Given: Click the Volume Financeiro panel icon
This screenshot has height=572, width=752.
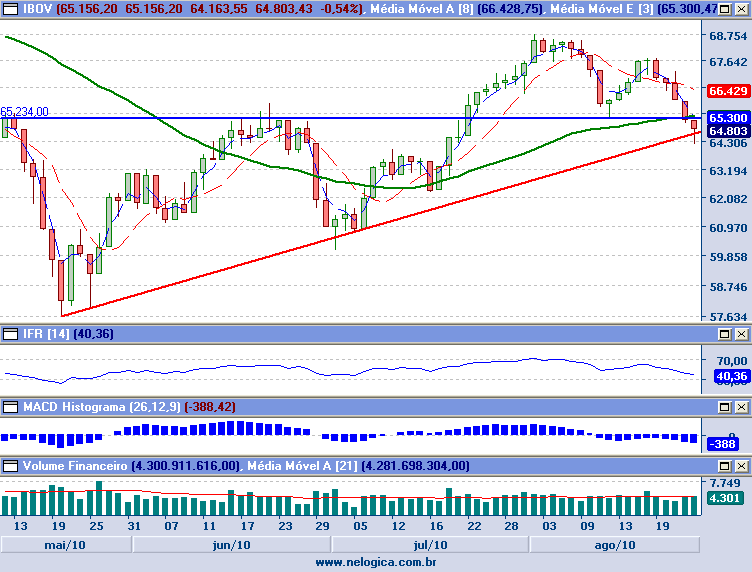Looking at the screenshot, I should click(11, 466).
